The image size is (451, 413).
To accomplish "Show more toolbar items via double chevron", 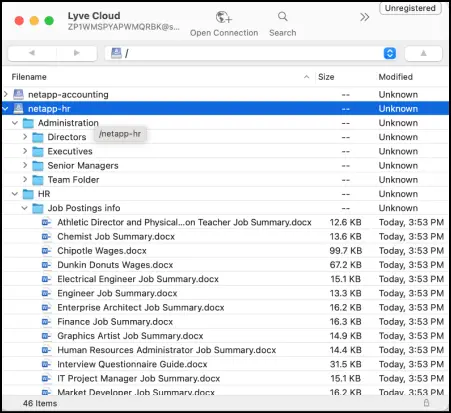I will tap(365, 17).
